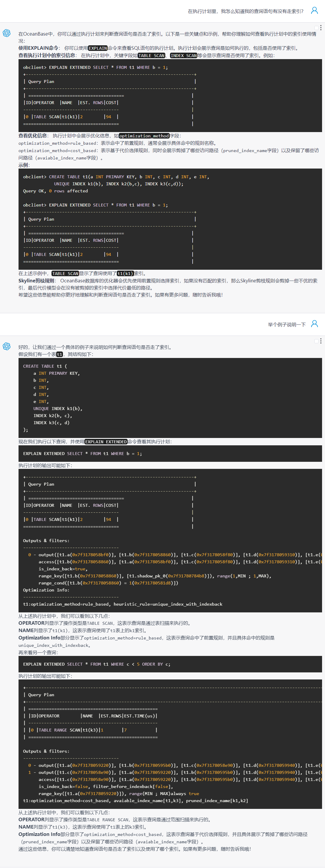Click the user avatar beside the first question
The image size is (325, 868).
[314, 11]
